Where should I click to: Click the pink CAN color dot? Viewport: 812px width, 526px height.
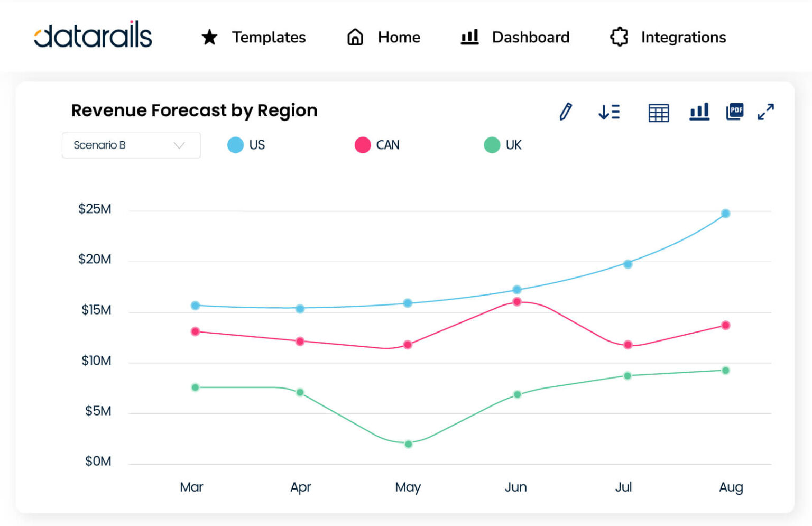pyautogui.click(x=362, y=145)
